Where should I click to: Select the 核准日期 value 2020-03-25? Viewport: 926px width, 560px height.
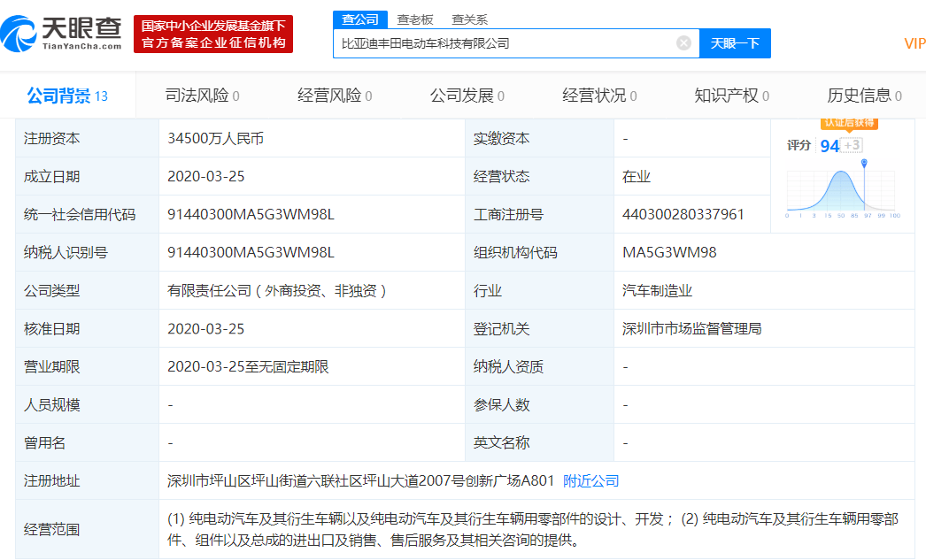pos(206,329)
